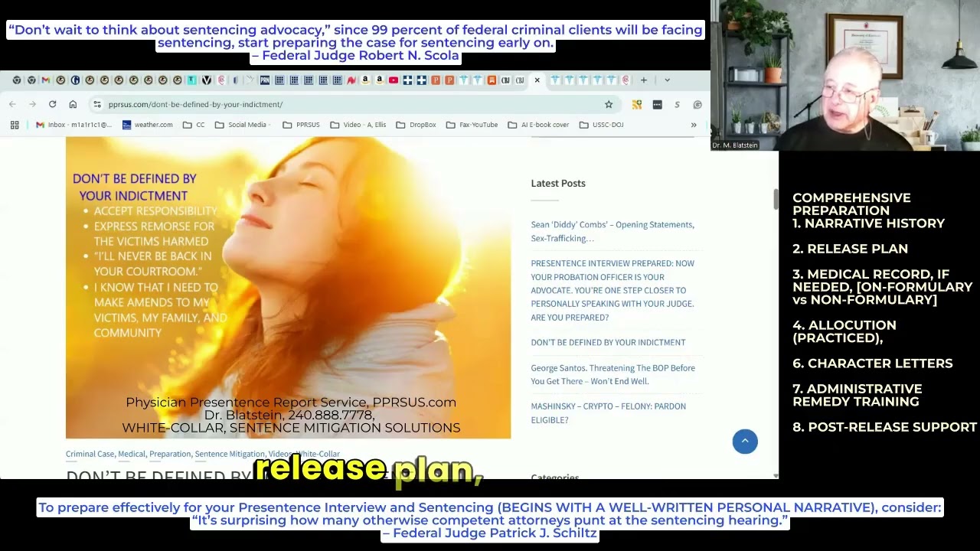Open the Grammarly-style G extension icon
The image size is (980, 551).
click(697, 104)
